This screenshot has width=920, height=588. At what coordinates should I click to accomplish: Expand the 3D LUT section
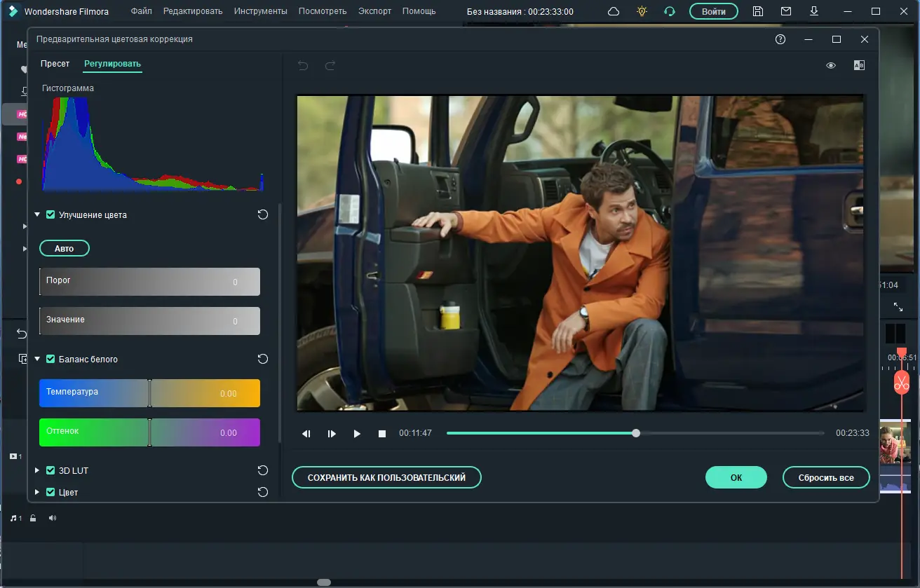click(37, 470)
